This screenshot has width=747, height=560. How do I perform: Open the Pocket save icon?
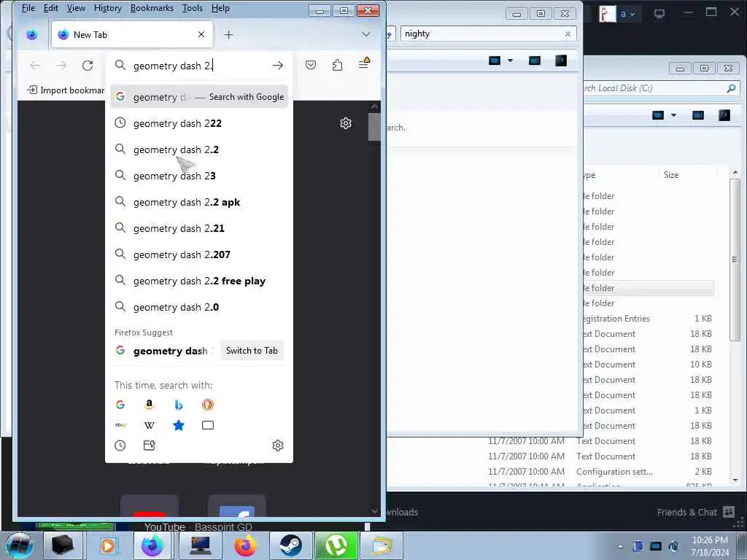311,65
